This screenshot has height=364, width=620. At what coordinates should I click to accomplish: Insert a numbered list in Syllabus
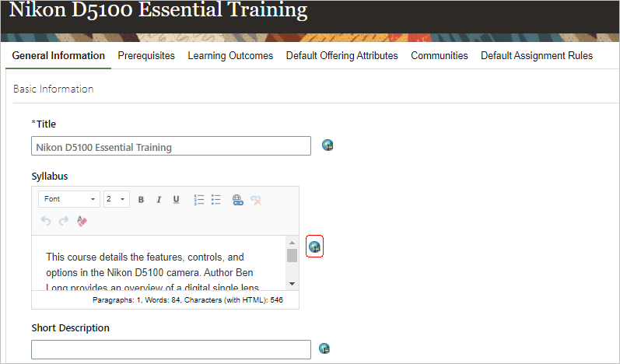click(199, 200)
